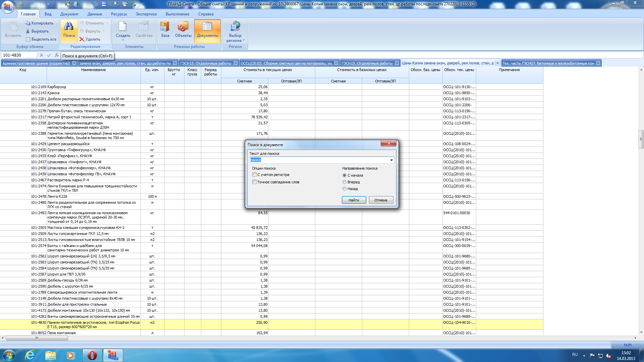Click the Удалить red cross icon

[82, 39]
